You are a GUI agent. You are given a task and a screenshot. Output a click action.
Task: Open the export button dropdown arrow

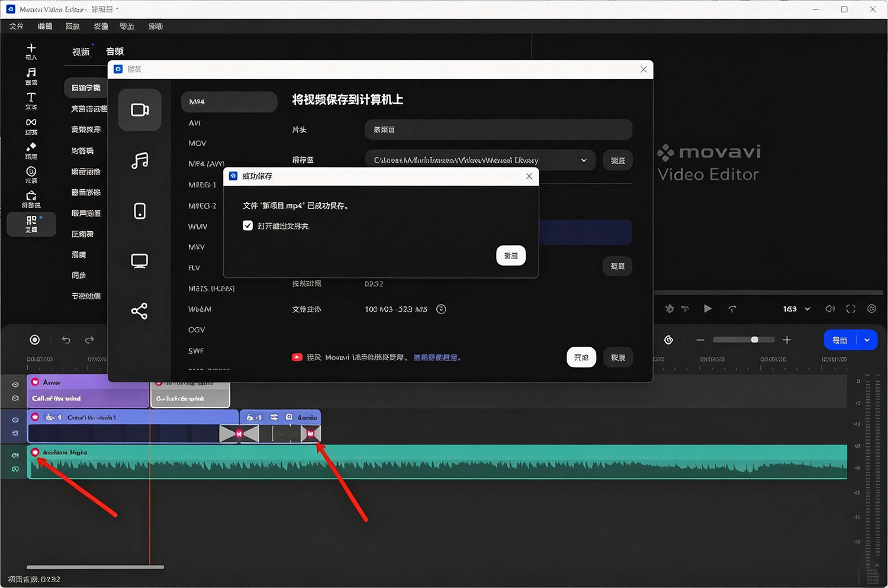[867, 340]
